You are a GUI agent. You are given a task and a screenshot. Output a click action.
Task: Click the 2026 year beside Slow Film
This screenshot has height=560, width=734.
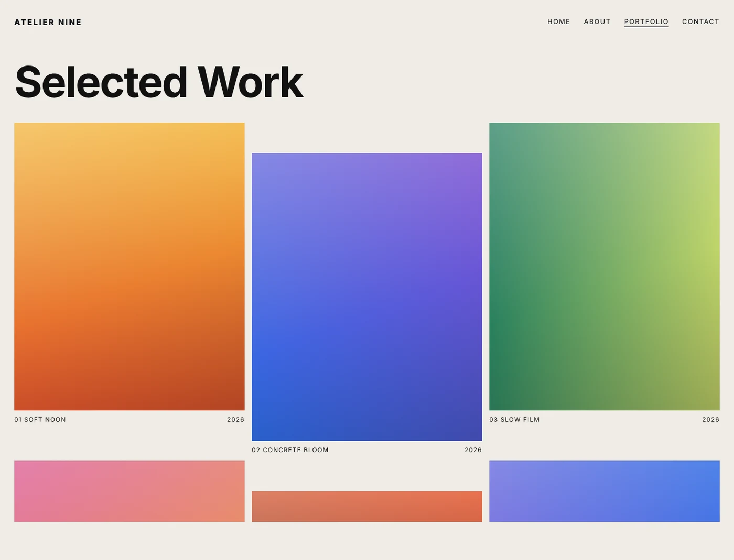coord(710,420)
